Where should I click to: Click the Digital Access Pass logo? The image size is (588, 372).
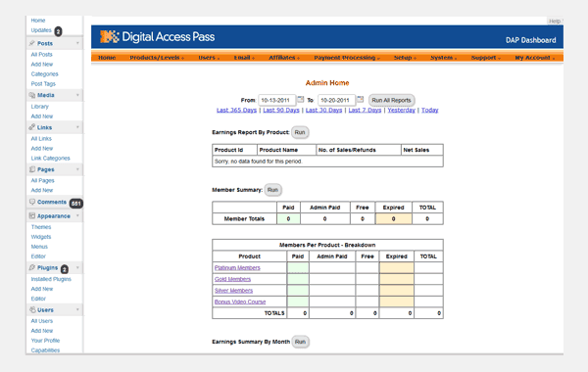point(157,37)
